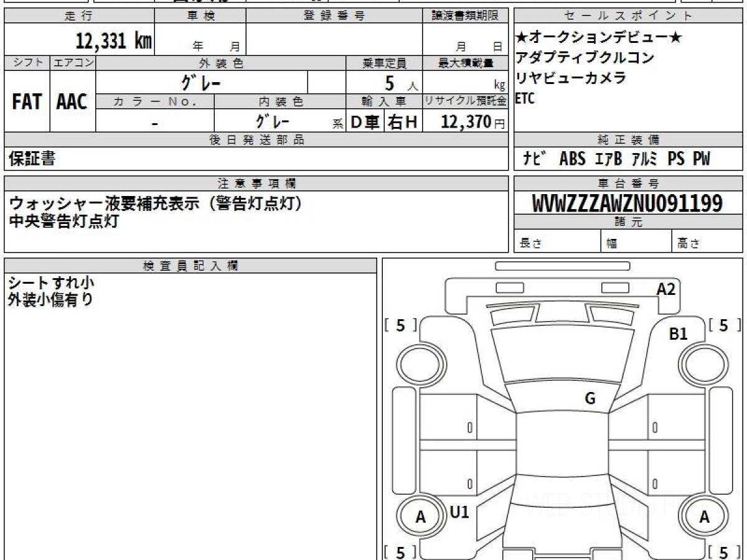Select the 幅 dimension cell
Viewport: 747px width, 560px height.
pyautogui.click(x=636, y=241)
